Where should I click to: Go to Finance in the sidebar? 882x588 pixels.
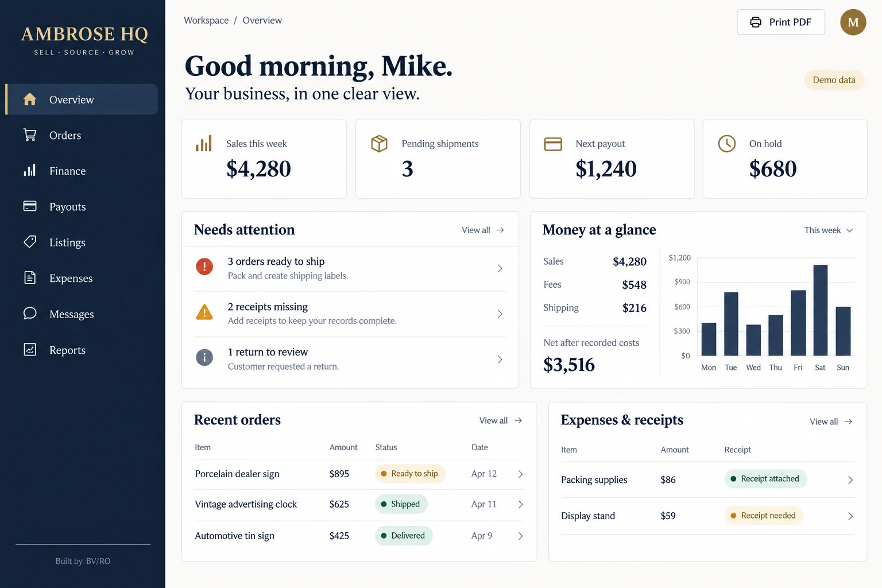point(82,171)
